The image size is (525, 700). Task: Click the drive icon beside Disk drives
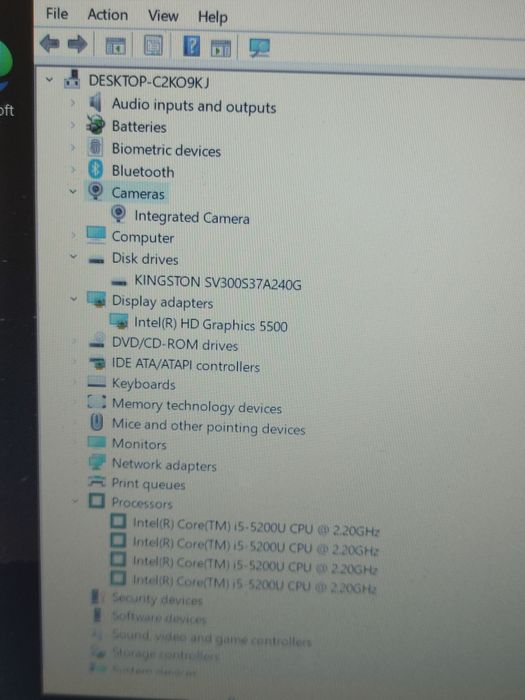coord(96,260)
